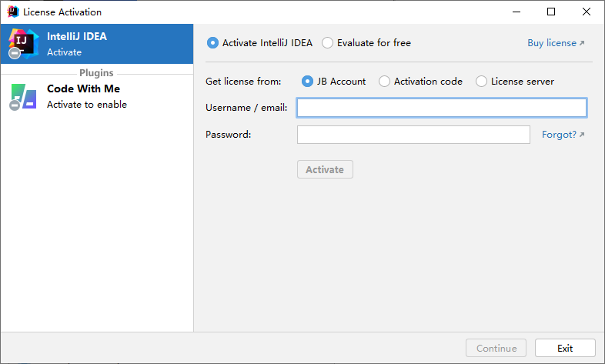Click the arrow icon beside Buy license
This screenshot has width=605, height=364.
coord(582,43)
